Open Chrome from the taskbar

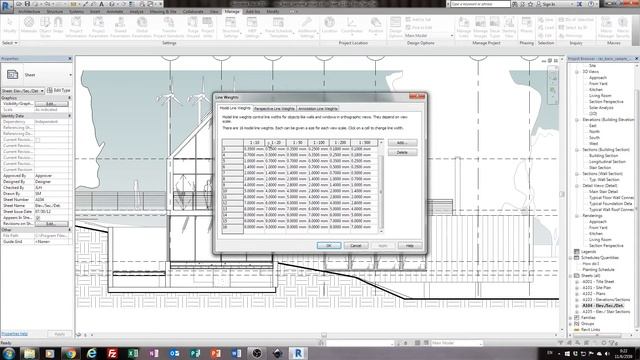pyautogui.click(x=71, y=353)
